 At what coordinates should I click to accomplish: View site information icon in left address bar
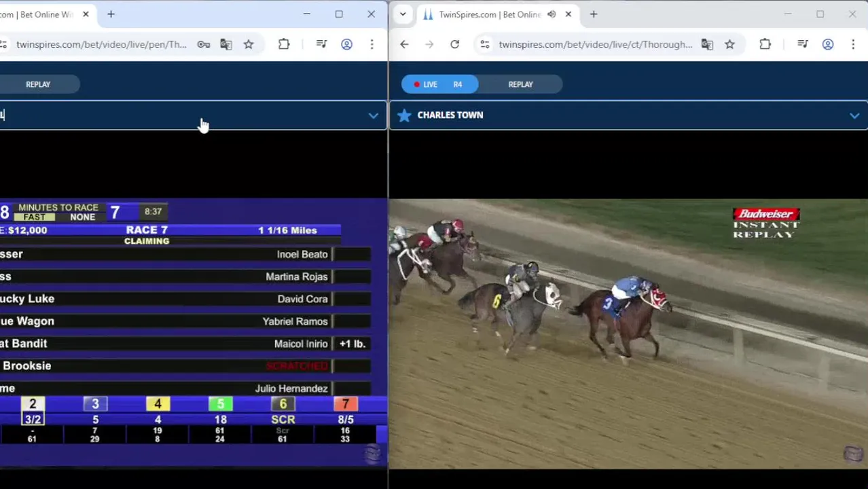point(3,44)
